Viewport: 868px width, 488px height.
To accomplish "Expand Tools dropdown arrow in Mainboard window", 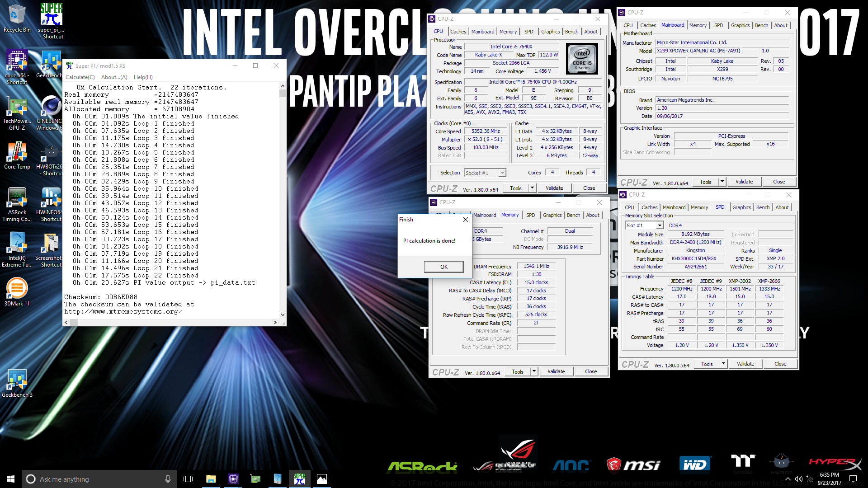I will pos(722,182).
